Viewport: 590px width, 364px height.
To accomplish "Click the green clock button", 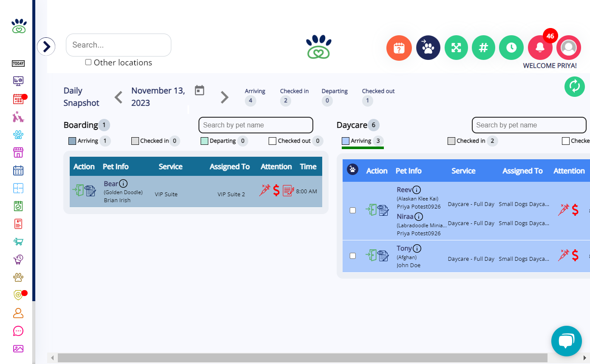I will point(511,48).
